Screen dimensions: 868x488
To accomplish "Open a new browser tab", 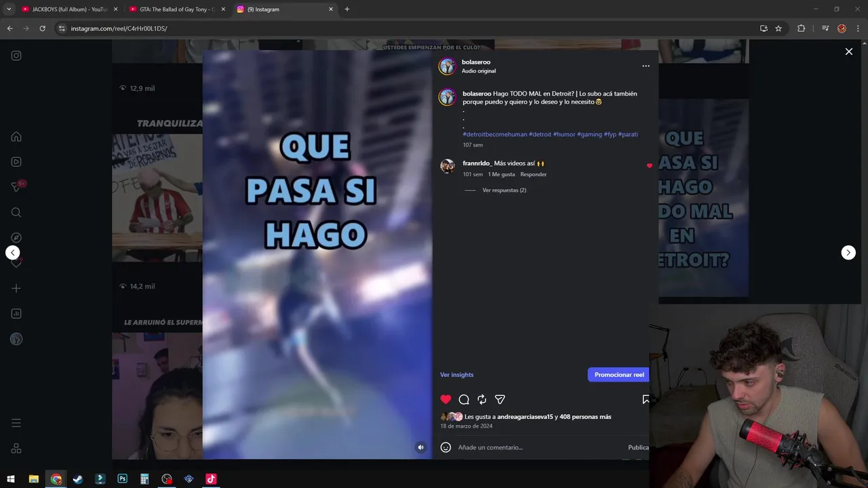I will coord(347,9).
